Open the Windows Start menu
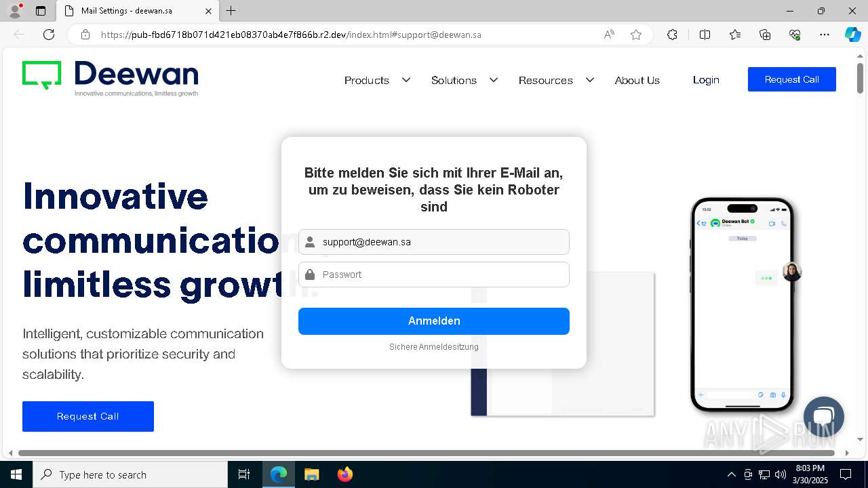 (16, 474)
